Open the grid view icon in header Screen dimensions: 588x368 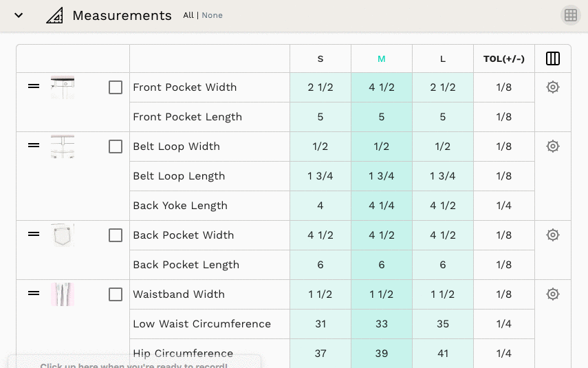pyautogui.click(x=570, y=15)
